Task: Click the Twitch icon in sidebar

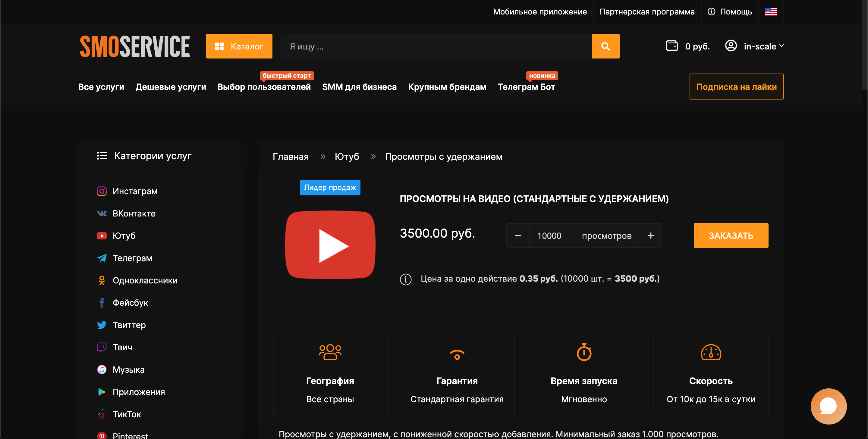Action: point(102,347)
